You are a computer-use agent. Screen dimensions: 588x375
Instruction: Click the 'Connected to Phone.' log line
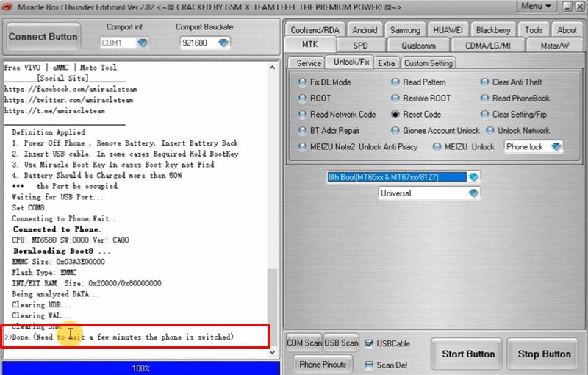(x=57, y=229)
